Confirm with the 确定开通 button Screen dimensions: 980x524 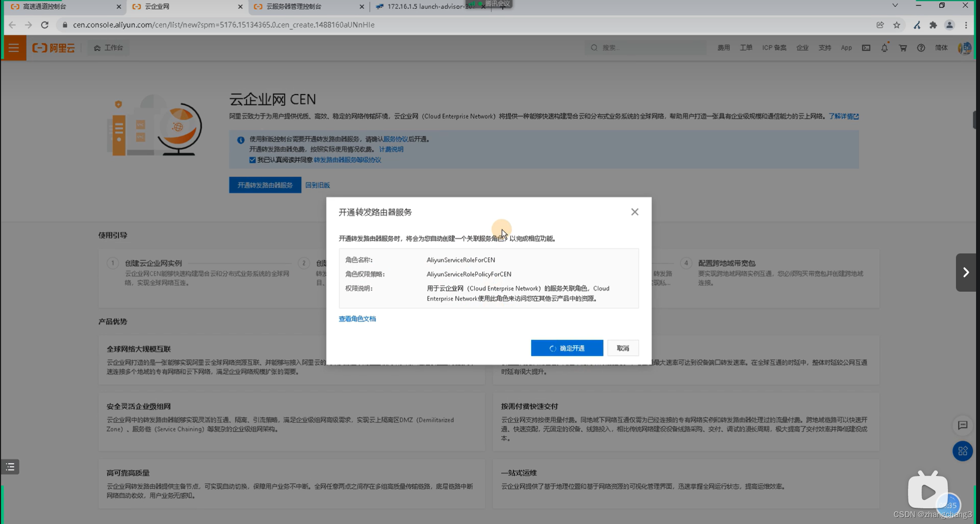coord(567,348)
